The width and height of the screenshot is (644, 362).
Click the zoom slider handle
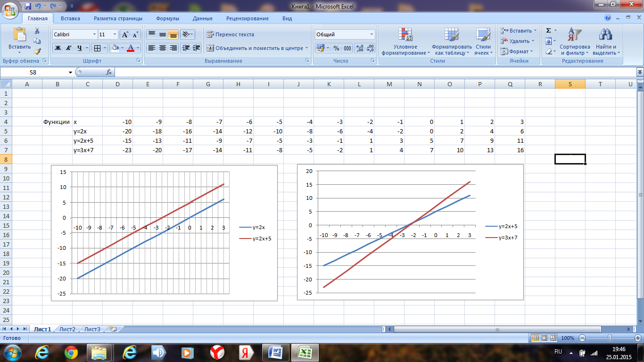tap(610, 338)
